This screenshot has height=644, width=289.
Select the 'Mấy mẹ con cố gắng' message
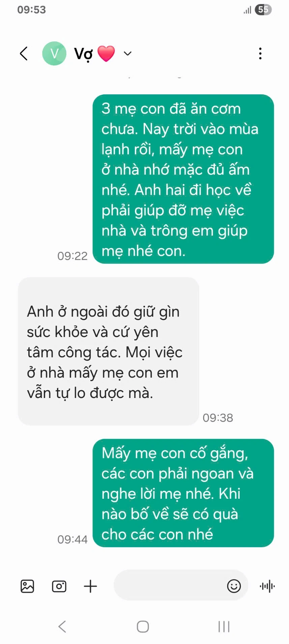(x=183, y=493)
